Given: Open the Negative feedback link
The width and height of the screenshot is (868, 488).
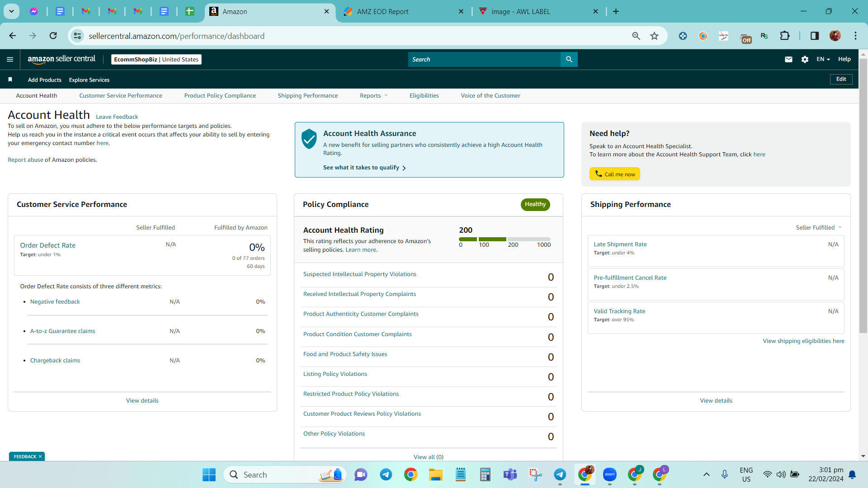Looking at the screenshot, I should [55, 302].
